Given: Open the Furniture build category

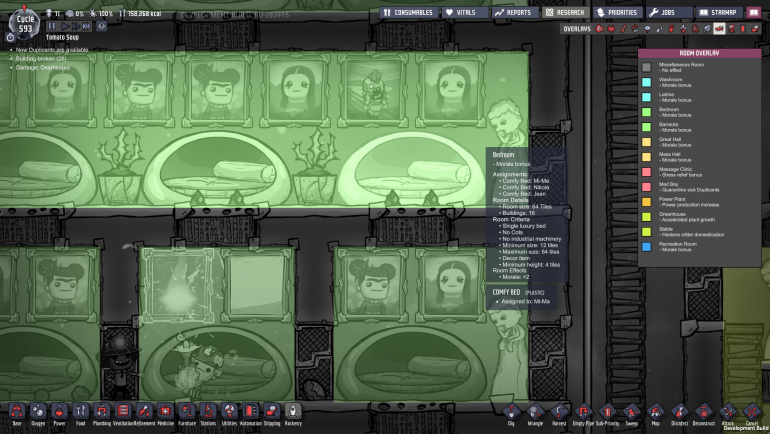Looking at the screenshot, I should pos(187,411).
